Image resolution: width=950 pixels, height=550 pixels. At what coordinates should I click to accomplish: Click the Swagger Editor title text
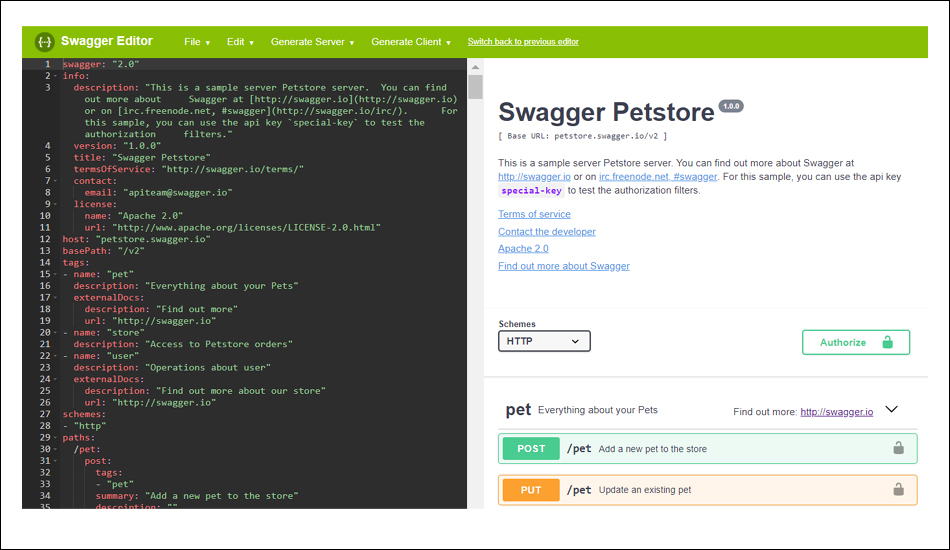point(107,41)
